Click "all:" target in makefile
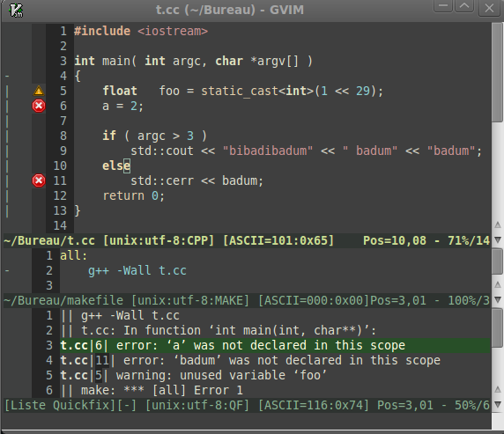This screenshot has width=504, height=434. click(x=74, y=255)
